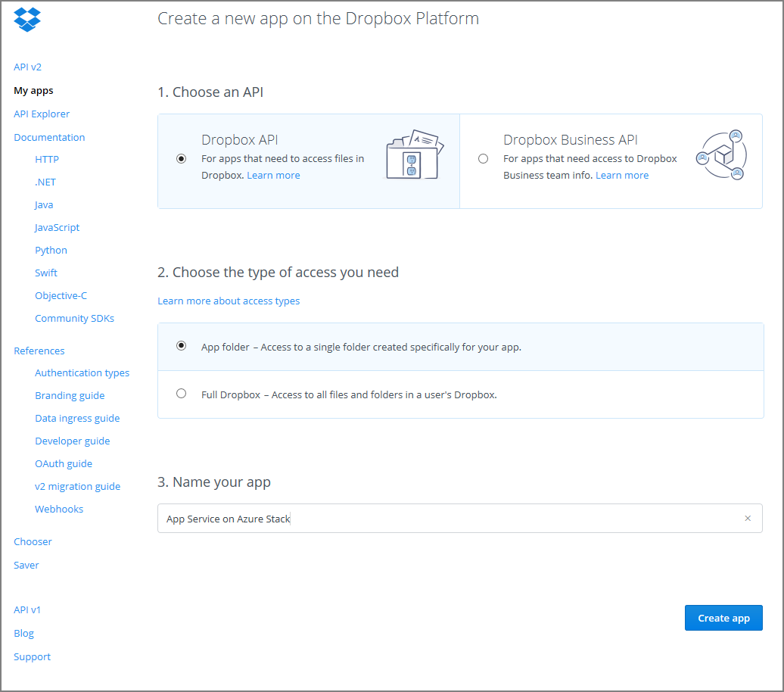Screen dimensions: 784x692
Task: Choose App folder access
Action: click(180, 345)
